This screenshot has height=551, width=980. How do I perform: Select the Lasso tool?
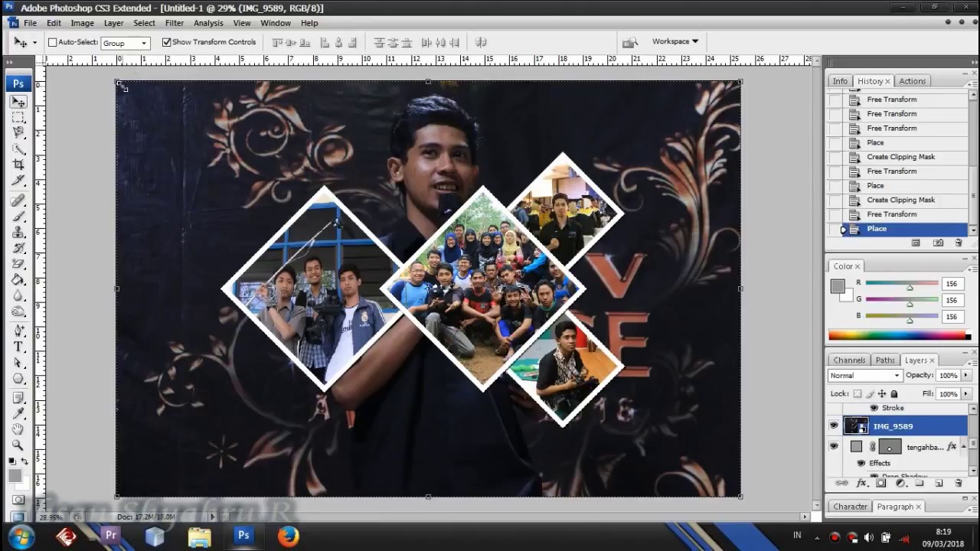click(x=18, y=132)
